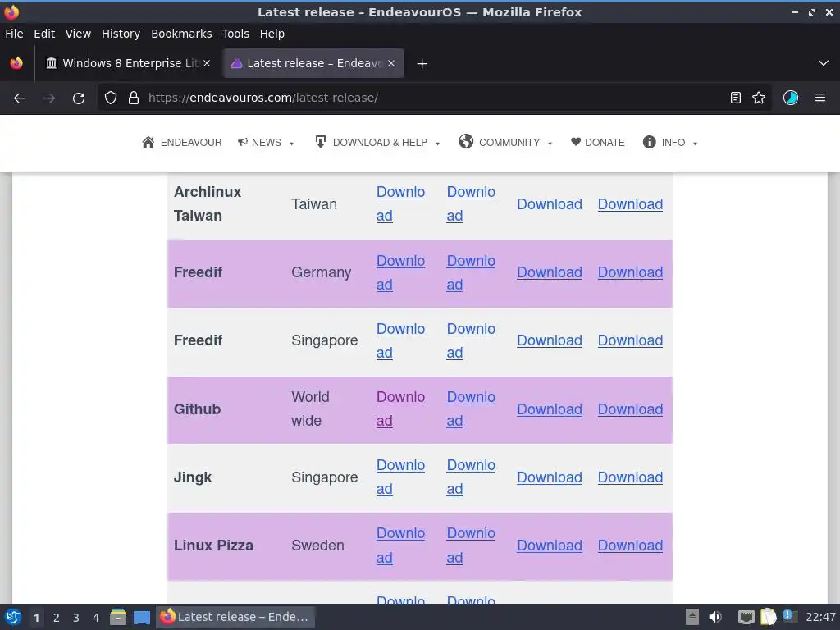Open the network tray icon
The image size is (840, 630).
[746, 617]
